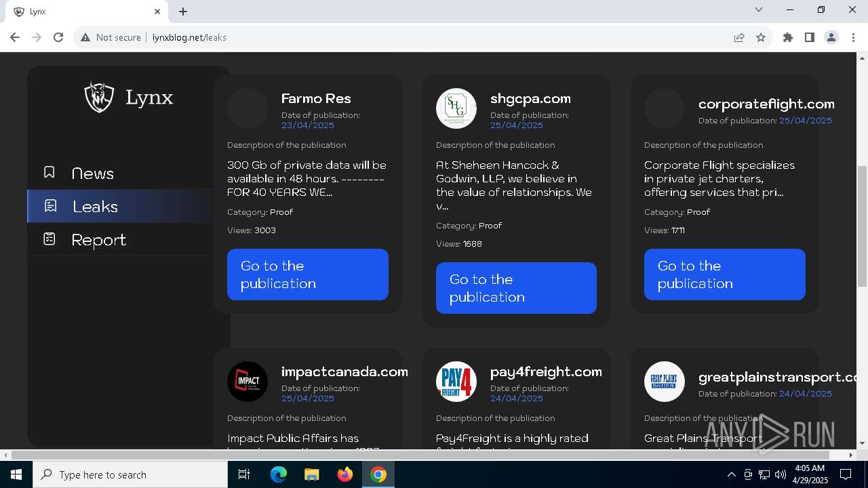Click the Pay4Freight logo thumbnail
The height and width of the screenshot is (488, 868).
tap(456, 382)
